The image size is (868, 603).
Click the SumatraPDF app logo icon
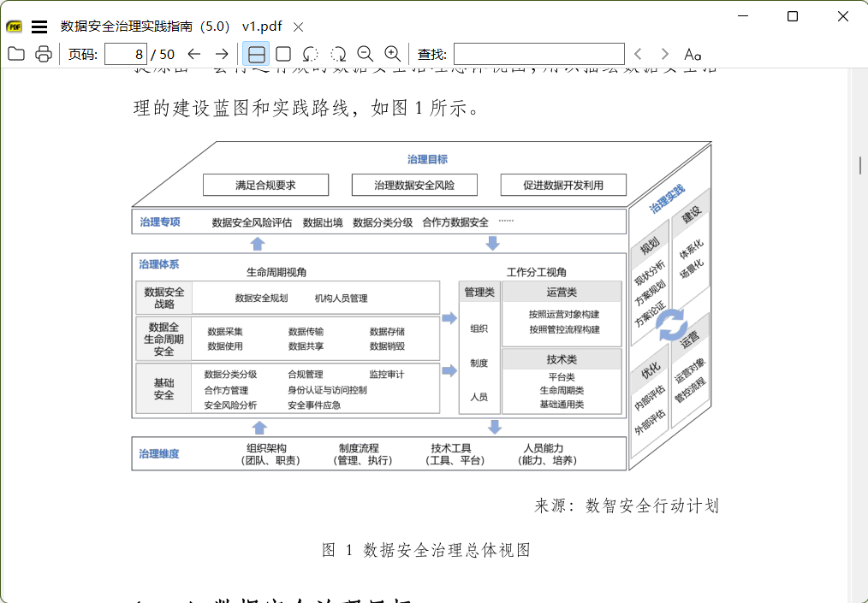14,26
